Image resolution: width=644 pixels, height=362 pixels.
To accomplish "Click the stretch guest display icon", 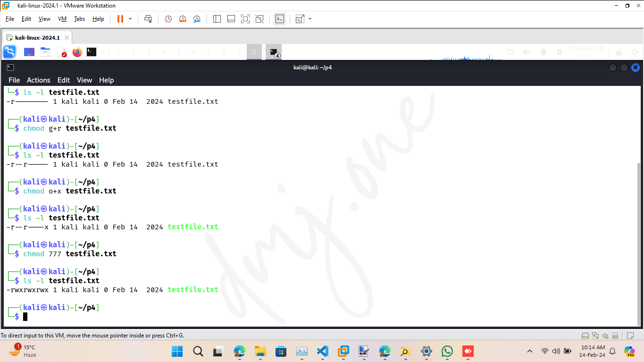I will point(300,19).
